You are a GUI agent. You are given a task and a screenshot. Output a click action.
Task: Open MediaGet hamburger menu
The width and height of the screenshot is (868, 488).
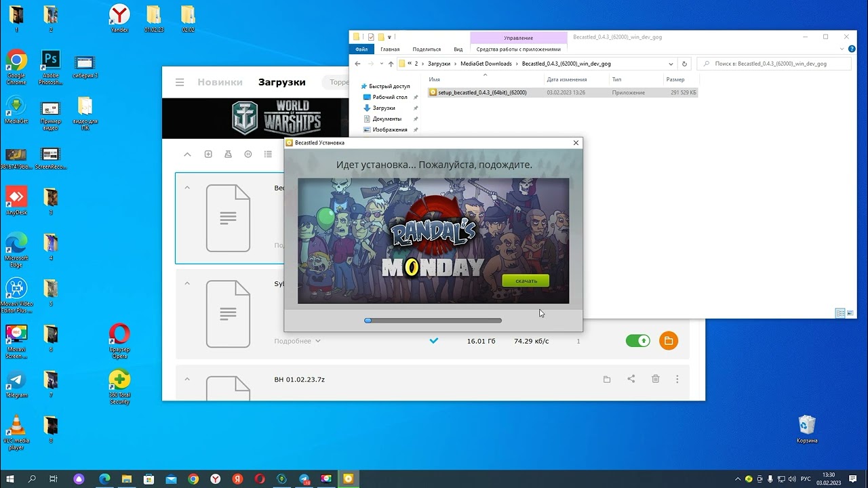click(180, 82)
